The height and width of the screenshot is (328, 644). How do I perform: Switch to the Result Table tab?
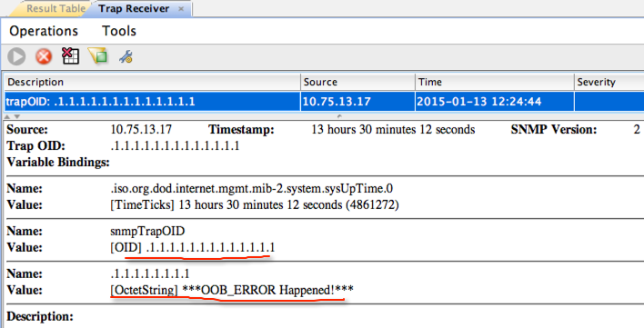click(x=55, y=8)
